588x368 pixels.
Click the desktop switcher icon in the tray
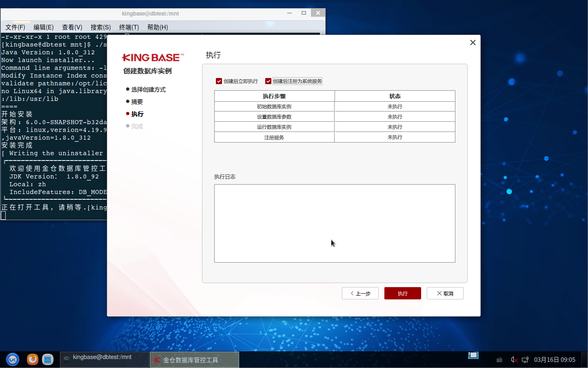pyautogui.click(x=473, y=355)
